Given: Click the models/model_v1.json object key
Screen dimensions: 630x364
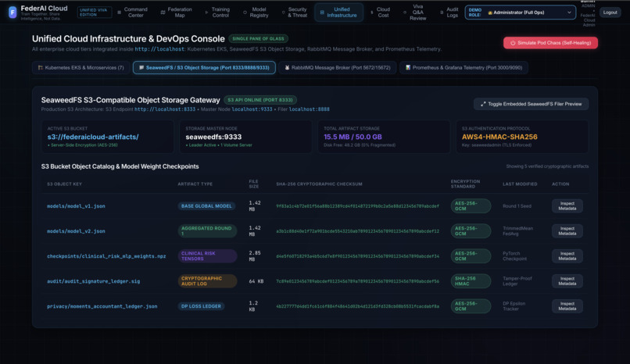Looking at the screenshot, I should (x=76, y=206).
